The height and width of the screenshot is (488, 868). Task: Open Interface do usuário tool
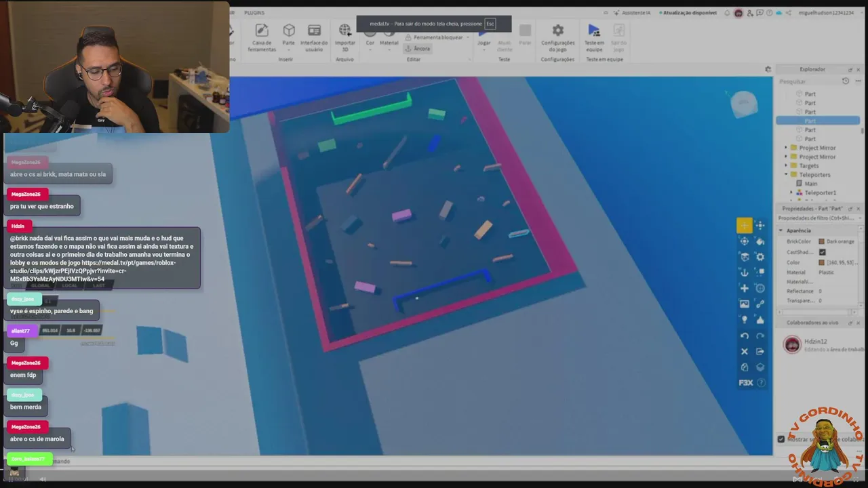click(314, 37)
